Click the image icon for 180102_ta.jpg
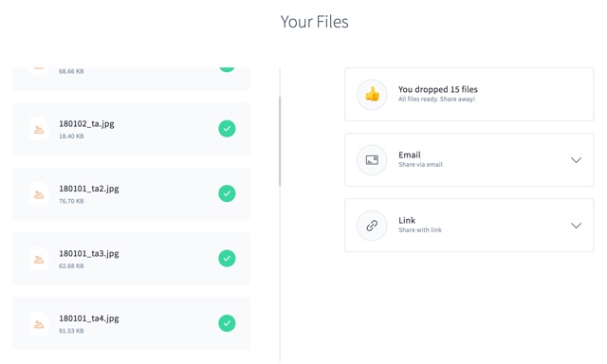607x364 pixels. (x=39, y=130)
